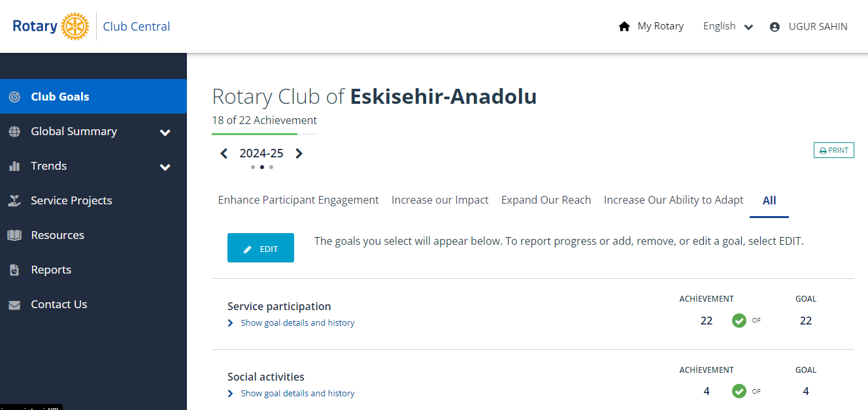Select the Expand Our Reach tab
868x410 pixels.
coord(546,200)
